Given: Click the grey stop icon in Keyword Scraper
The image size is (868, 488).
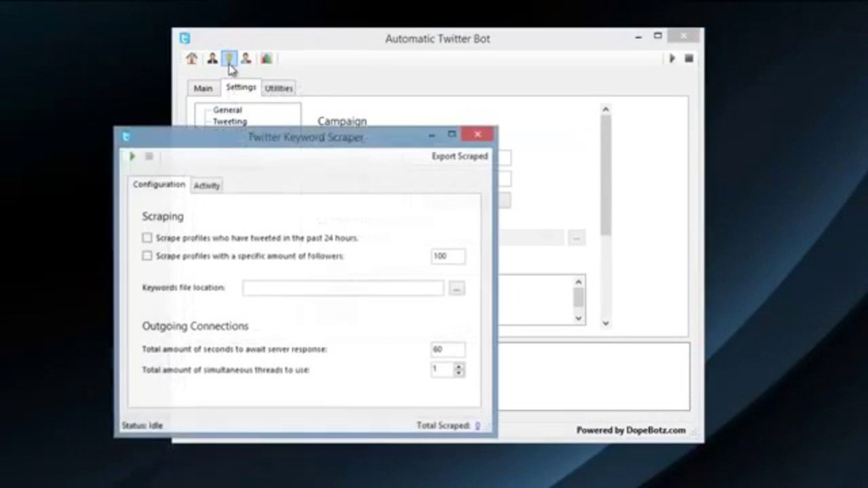Looking at the screenshot, I should tap(149, 157).
